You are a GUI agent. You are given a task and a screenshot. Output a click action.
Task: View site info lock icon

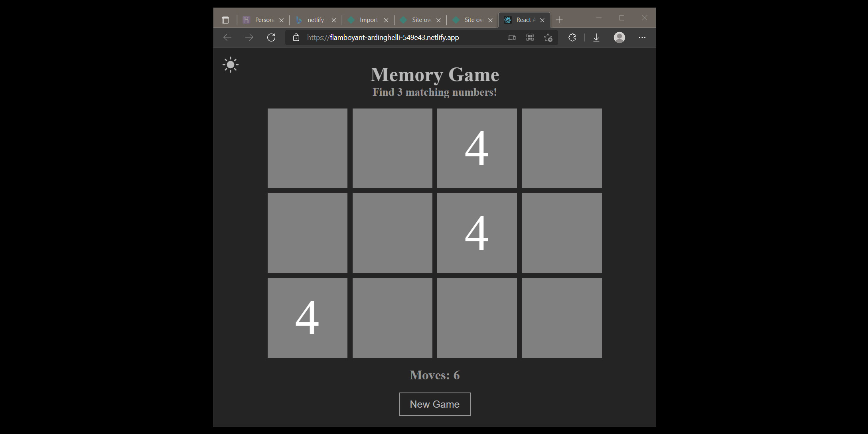click(x=296, y=37)
